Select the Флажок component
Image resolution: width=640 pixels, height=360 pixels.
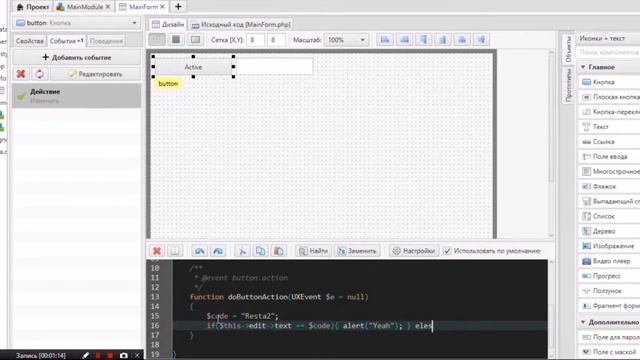pos(609,186)
